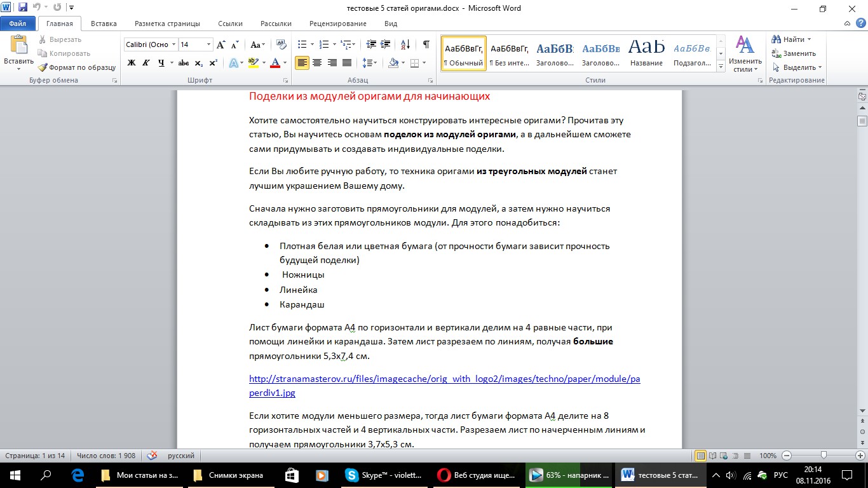Toggle strikethrough formatting

click(184, 63)
